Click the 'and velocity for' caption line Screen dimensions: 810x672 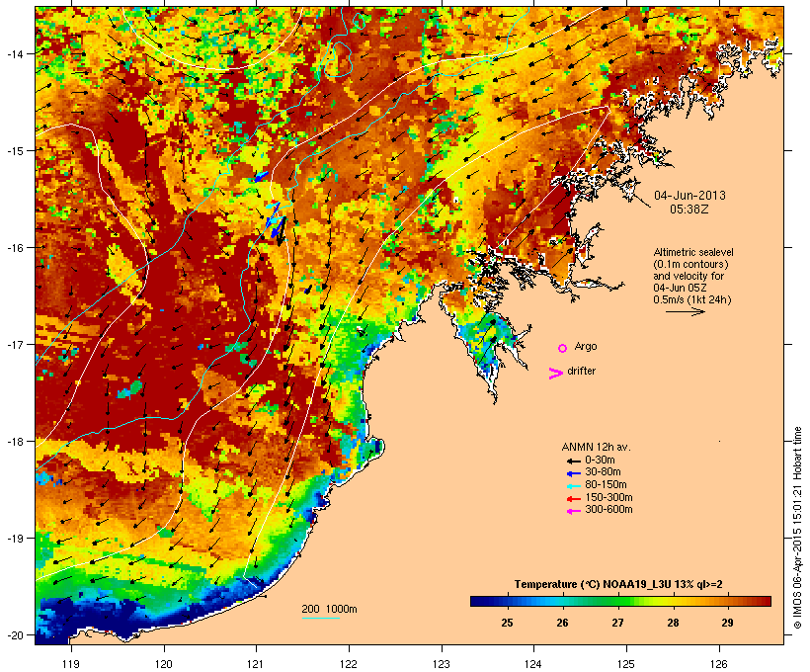[688, 276]
